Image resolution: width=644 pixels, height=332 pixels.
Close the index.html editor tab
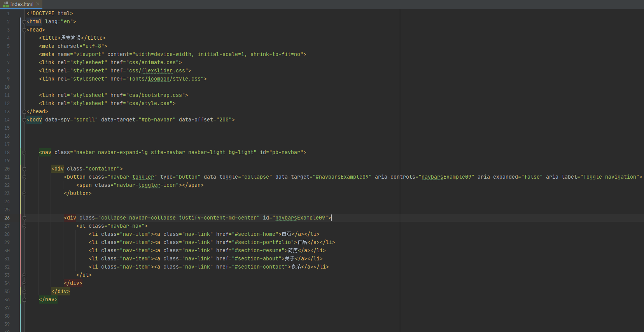tap(38, 4)
